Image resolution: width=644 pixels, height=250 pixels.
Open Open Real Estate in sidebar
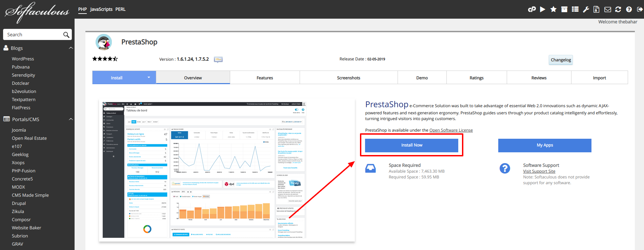pos(29,138)
